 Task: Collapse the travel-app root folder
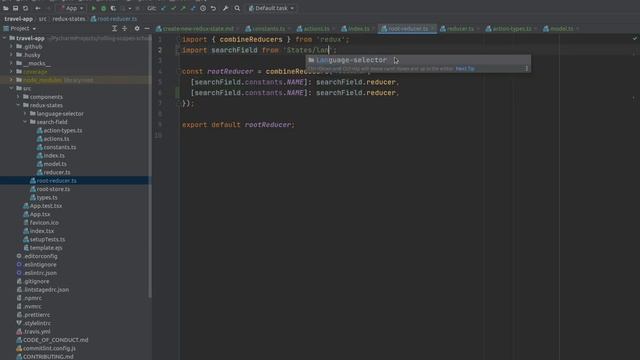tap(4, 38)
